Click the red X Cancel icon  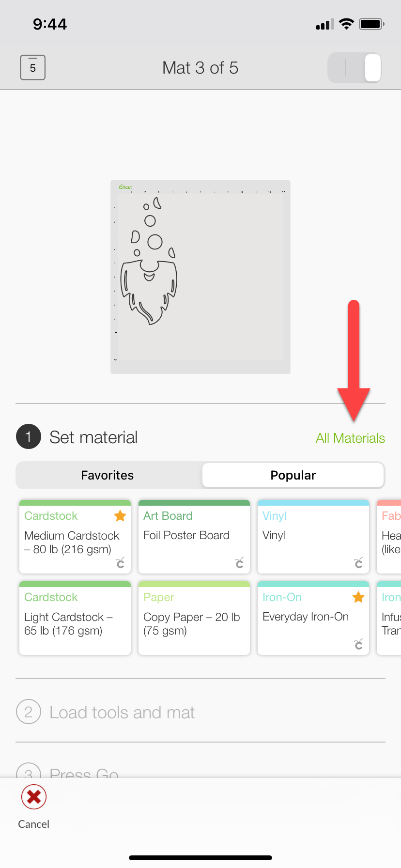click(x=33, y=796)
